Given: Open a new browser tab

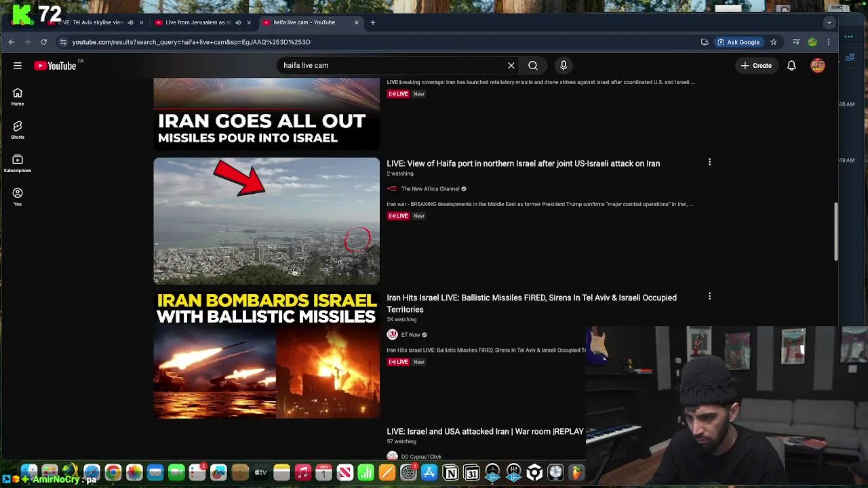Looking at the screenshot, I should (372, 22).
